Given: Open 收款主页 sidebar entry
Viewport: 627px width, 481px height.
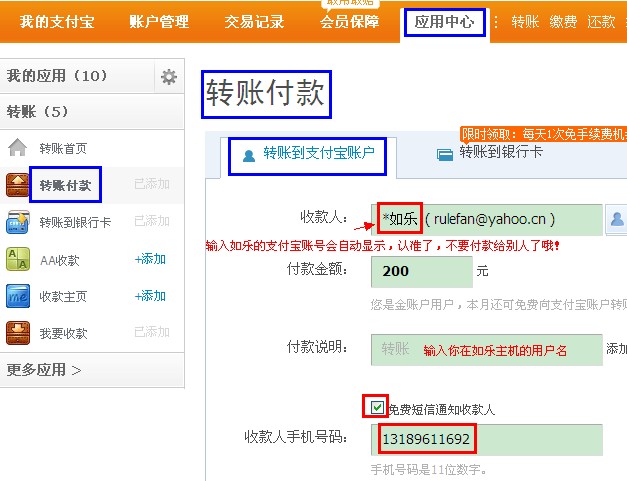Looking at the screenshot, I should click(63, 297).
